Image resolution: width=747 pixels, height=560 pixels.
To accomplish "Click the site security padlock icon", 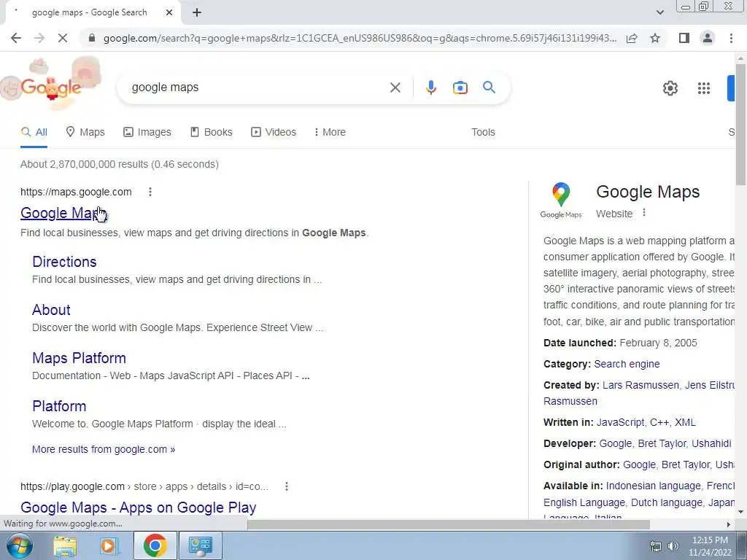I will (92, 38).
